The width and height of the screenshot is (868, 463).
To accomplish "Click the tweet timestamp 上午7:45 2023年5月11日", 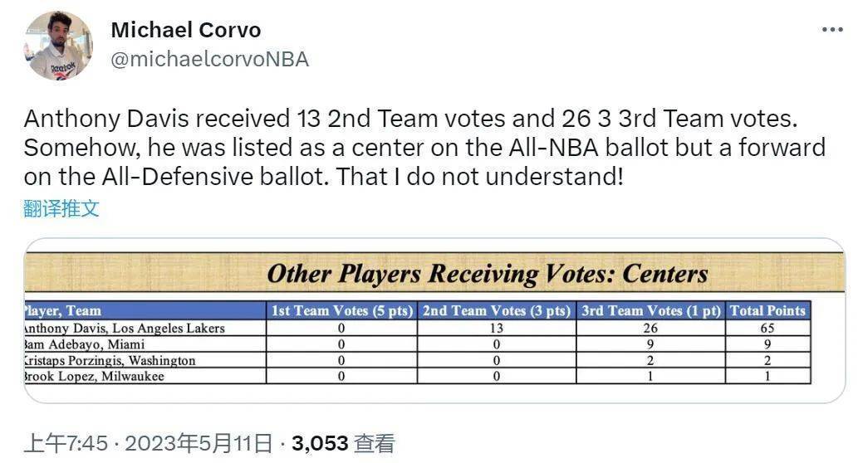I will tap(149, 443).
